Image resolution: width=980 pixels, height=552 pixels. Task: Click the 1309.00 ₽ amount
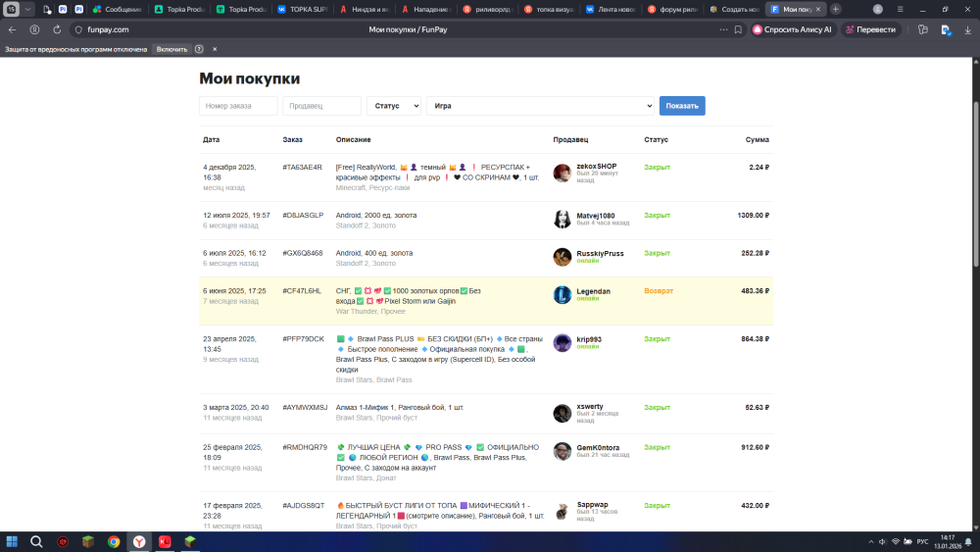(x=753, y=215)
